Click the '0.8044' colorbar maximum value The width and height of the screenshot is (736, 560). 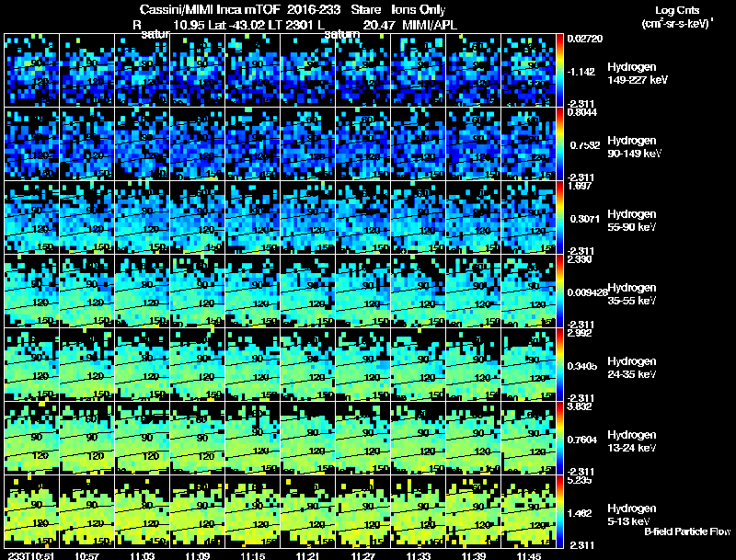click(x=582, y=112)
